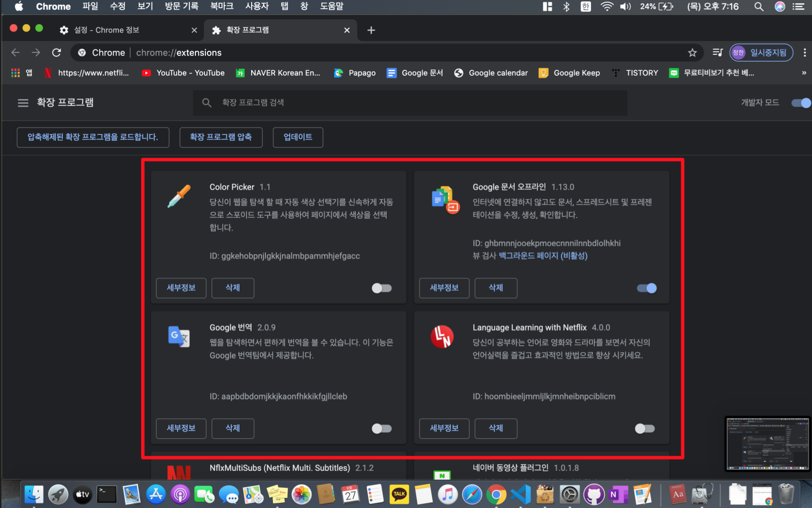Open KakaoTalk from the dock
The height and width of the screenshot is (508, 812).
(x=399, y=494)
